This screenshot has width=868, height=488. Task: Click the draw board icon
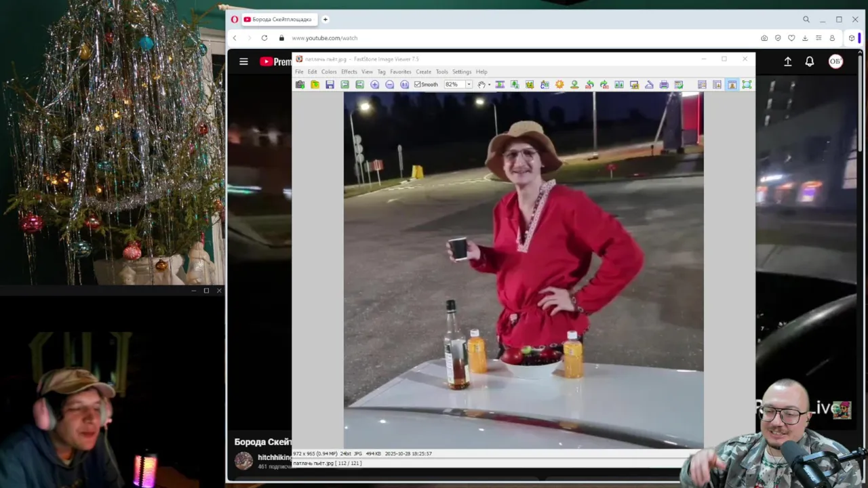(x=545, y=85)
